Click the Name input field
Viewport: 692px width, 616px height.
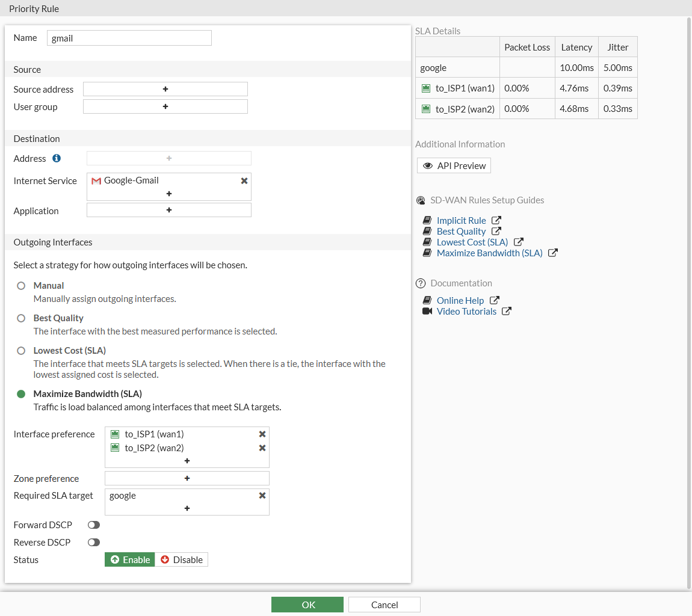pos(129,38)
